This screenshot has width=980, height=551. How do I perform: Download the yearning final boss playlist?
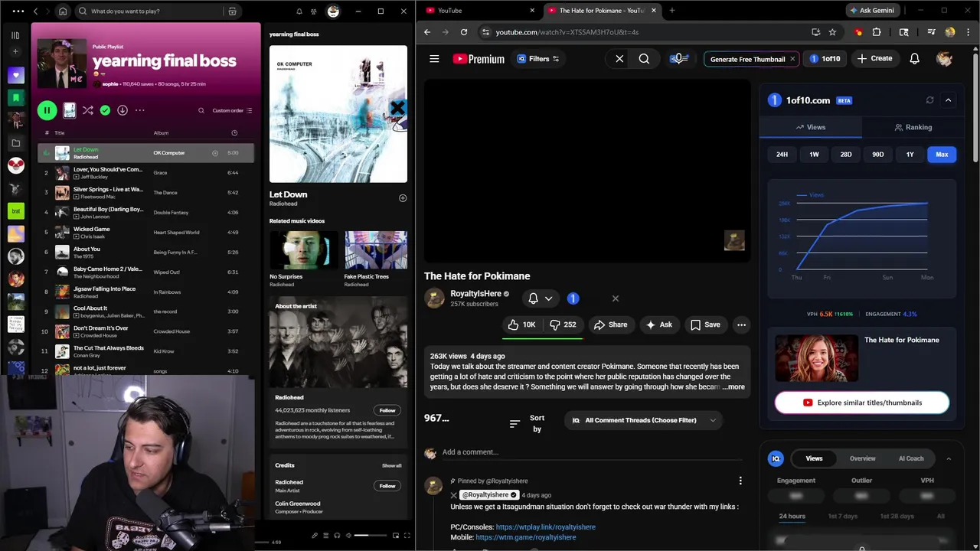click(122, 110)
